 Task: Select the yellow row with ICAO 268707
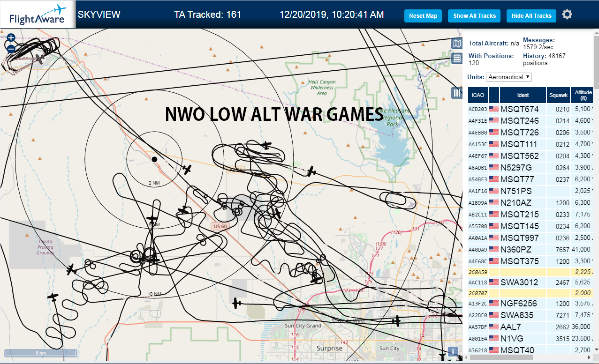(x=531, y=293)
